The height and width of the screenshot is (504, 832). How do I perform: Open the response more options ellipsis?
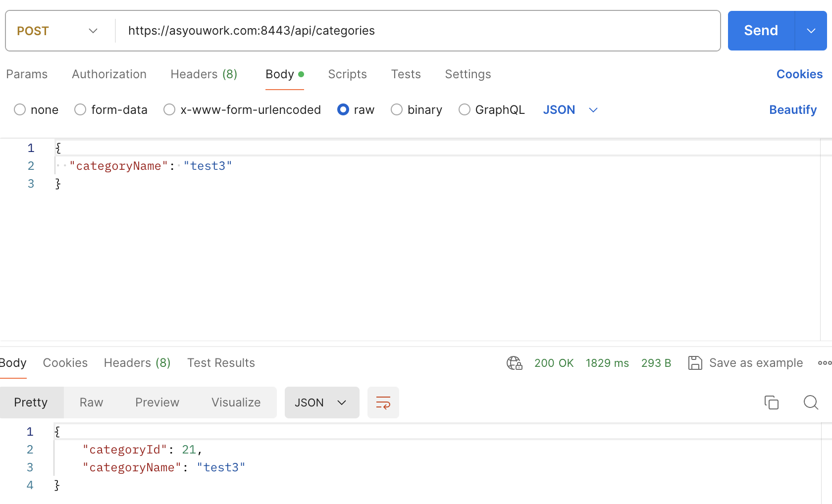825,363
